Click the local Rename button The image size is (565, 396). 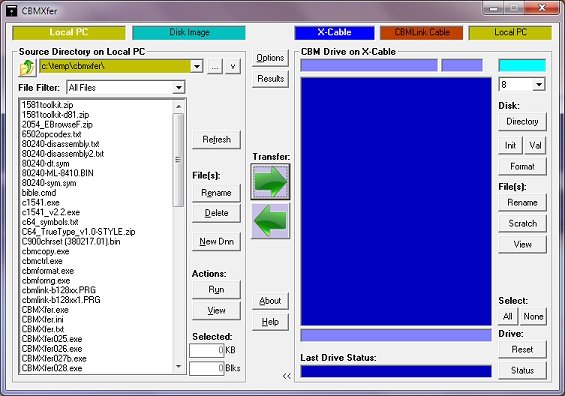coord(216,193)
